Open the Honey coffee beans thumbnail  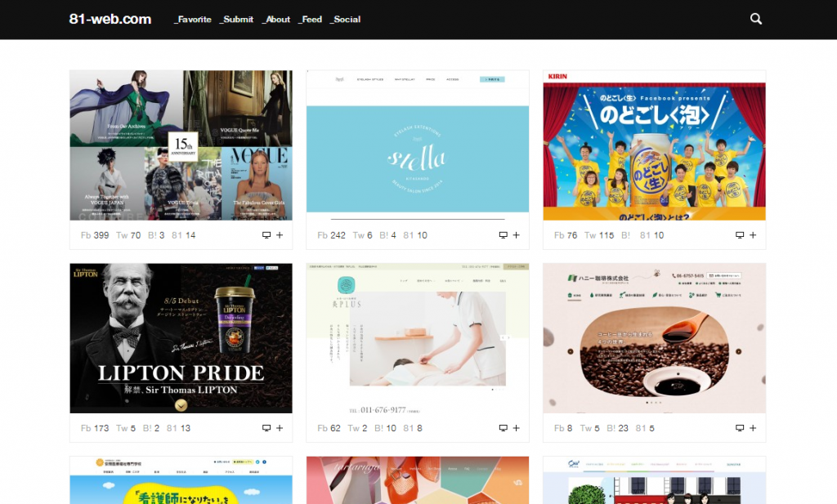coord(655,338)
